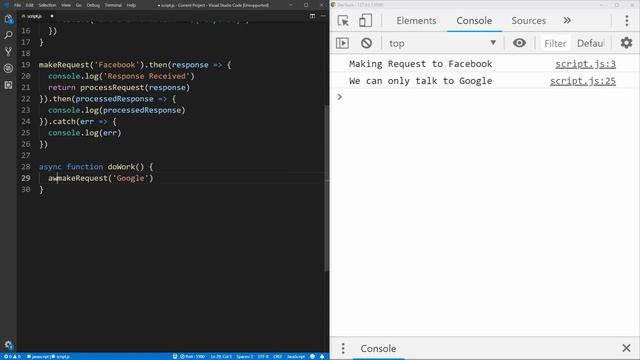The width and height of the screenshot is (640, 360).
Task: Click the Port 5500 Live Server status item
Action: pyautogui.click(x=193, y=356)
